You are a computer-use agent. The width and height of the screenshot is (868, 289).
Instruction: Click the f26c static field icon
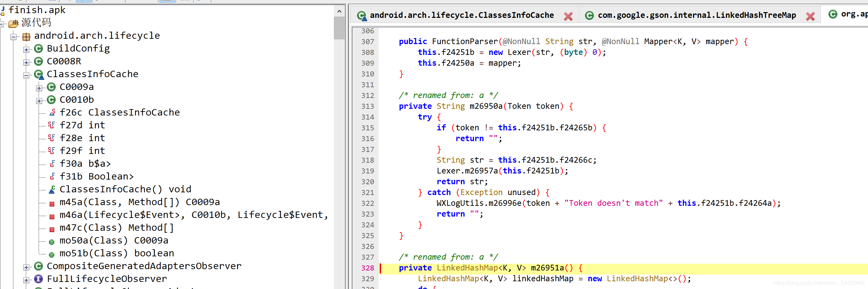(x=52, y=113)
